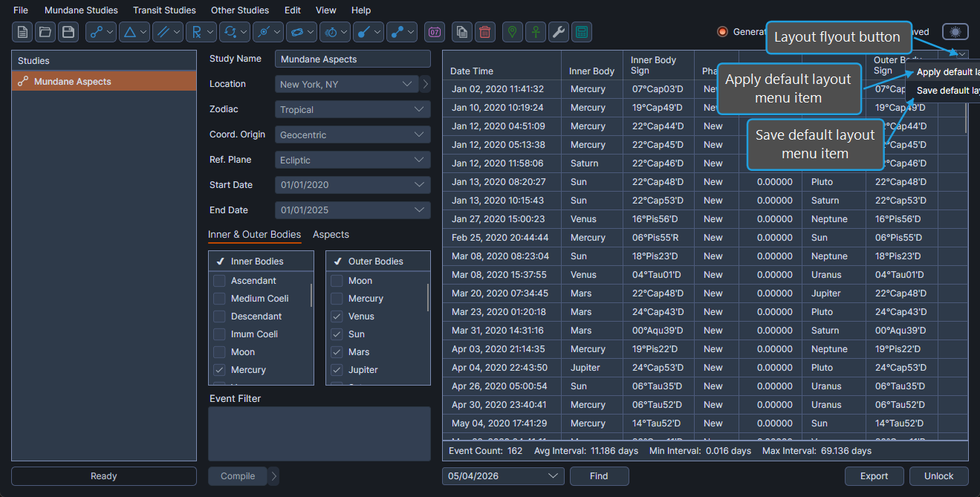Open the Zodiac dropdown showing Tropical
The height and width of the screenshot is (497, 980).
(x=353, y=109)
